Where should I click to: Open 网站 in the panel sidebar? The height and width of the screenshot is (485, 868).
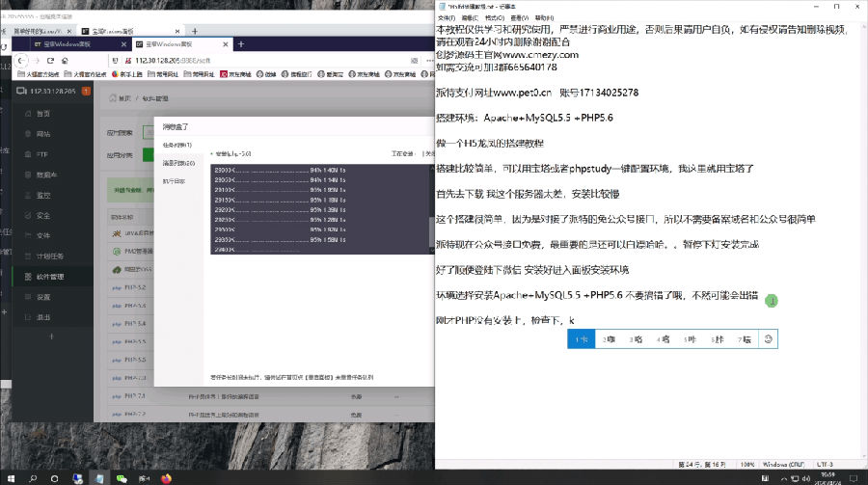click(x=43, y=133)
